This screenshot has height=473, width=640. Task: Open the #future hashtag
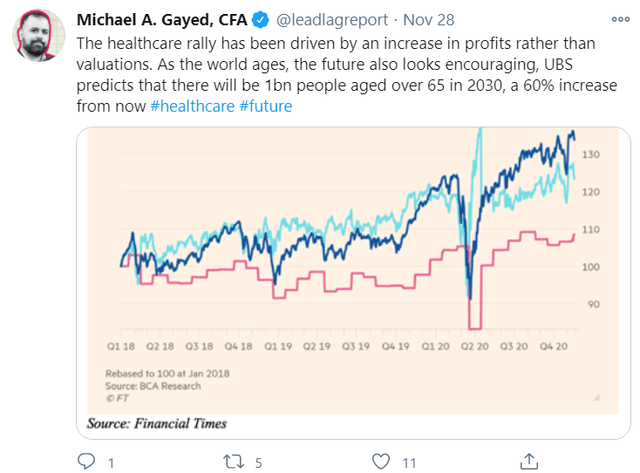tap(266, 106)
